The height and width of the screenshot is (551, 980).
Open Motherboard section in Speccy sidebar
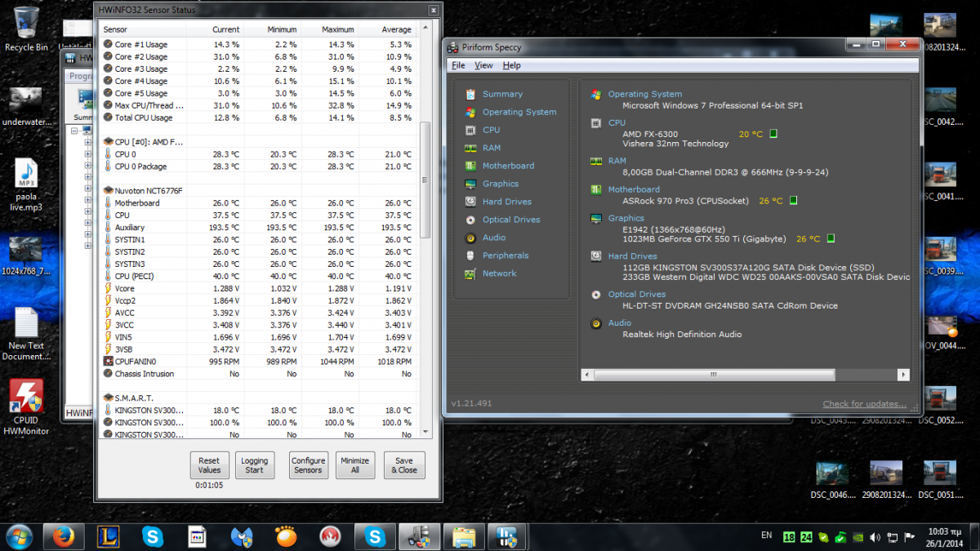click(507, 166)
